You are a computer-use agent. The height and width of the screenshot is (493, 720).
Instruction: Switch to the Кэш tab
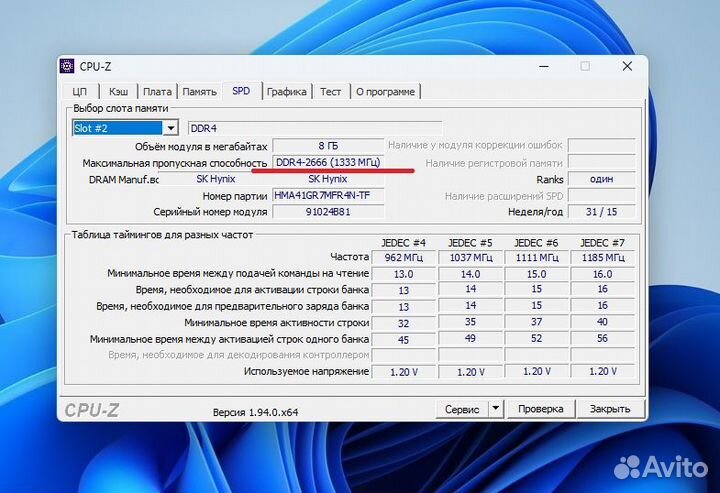click(x=118, y=91)
